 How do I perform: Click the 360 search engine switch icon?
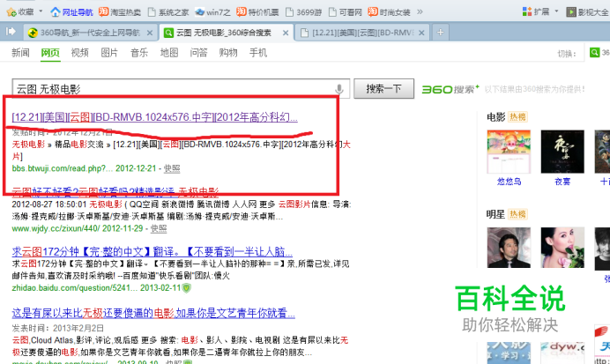click(594, 53)
